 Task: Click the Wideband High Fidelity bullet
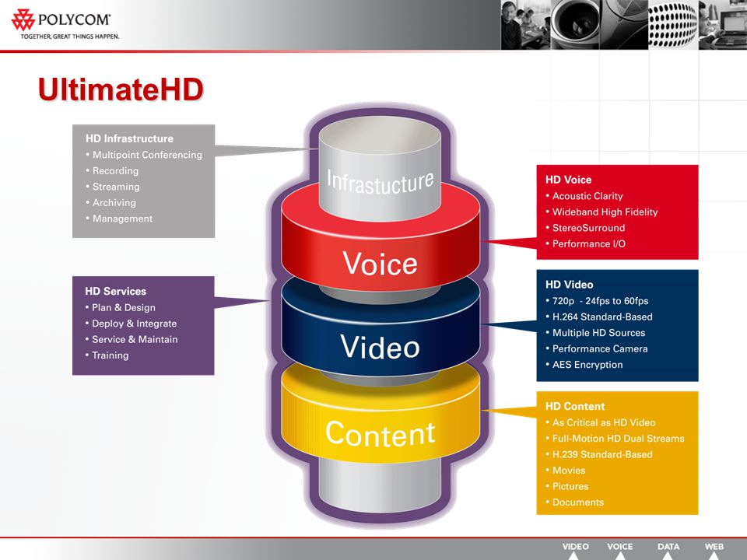[x=601, y=212]
